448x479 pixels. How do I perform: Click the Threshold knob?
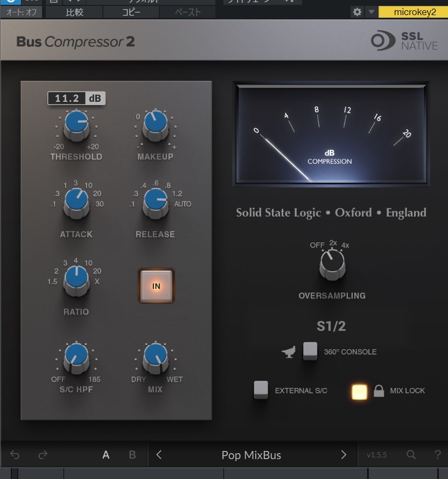(76, 124)
